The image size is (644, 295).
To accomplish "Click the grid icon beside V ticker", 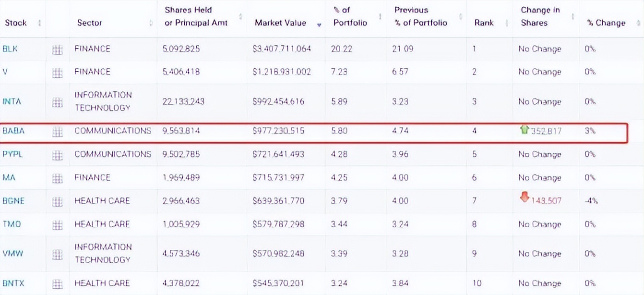I will tap(58, 73).
